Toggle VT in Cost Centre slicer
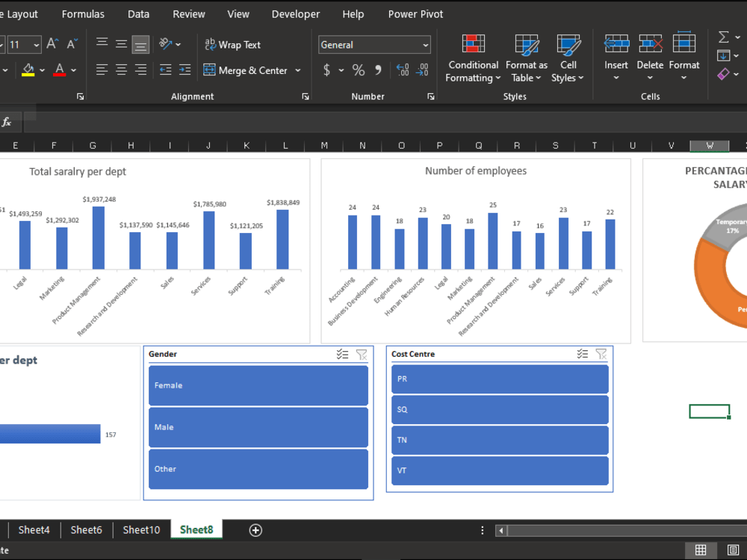Screen dimensions: 747x560 [500, 470]
